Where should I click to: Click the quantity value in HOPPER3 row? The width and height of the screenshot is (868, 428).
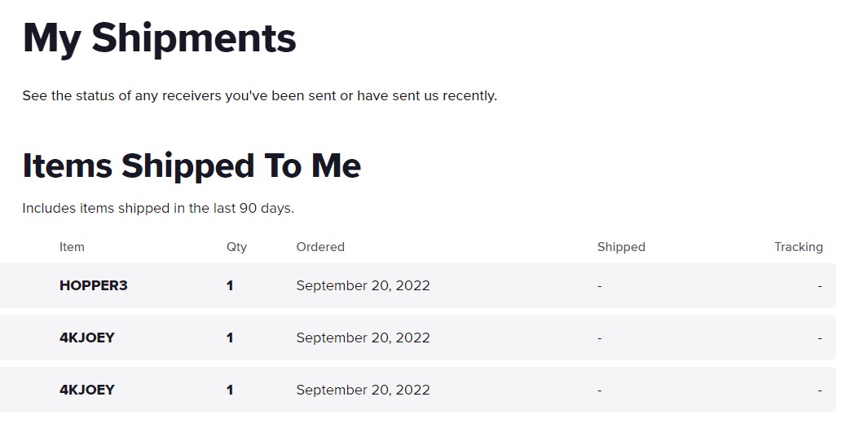[x=230, y=285]
